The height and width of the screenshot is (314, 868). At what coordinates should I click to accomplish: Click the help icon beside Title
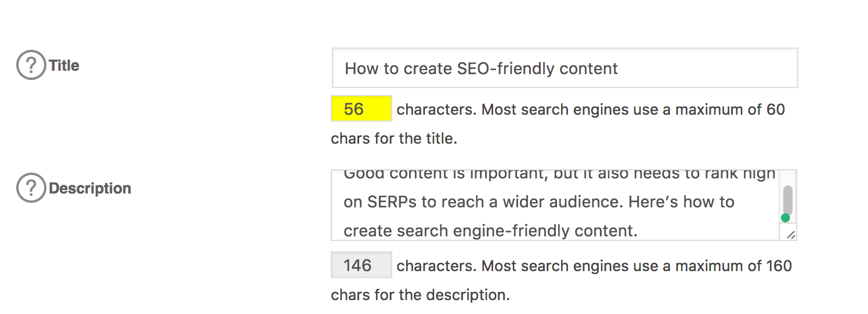point(31,65)
